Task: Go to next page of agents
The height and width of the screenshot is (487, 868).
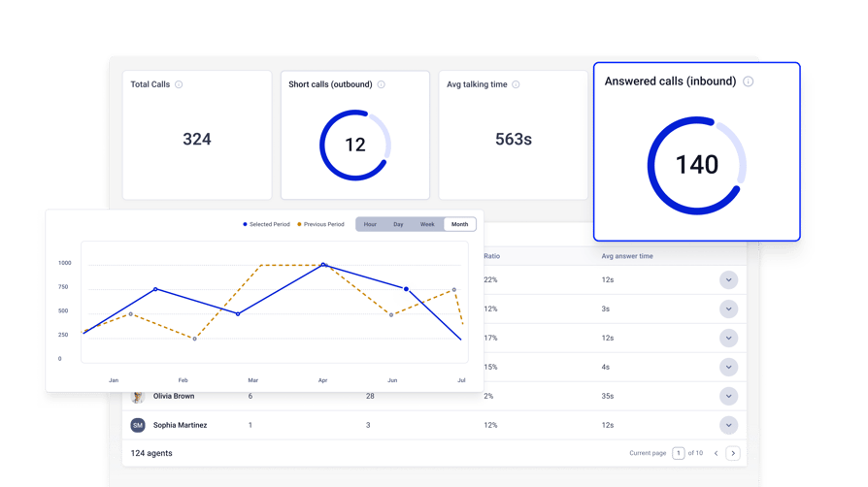Action: pyautogui.click(x=733, y=453)
